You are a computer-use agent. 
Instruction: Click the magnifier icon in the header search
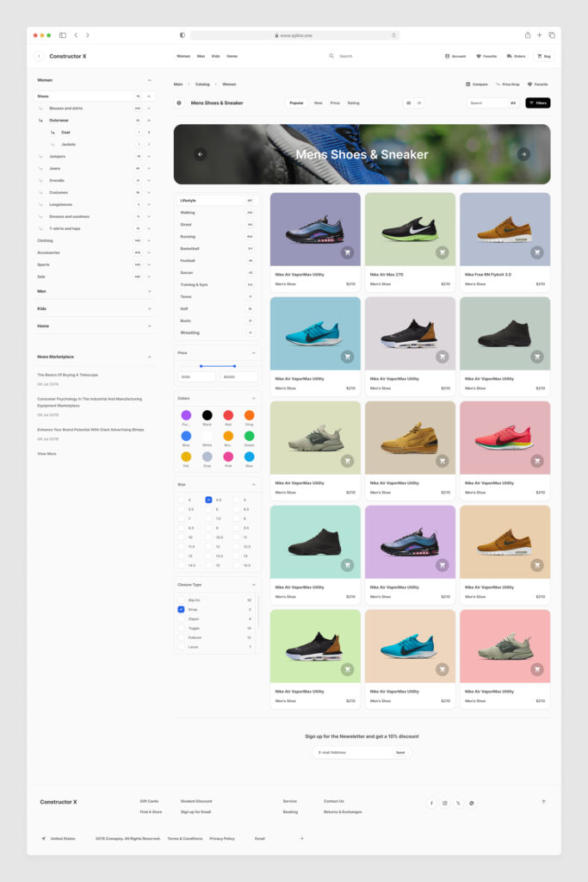point(331,56)
